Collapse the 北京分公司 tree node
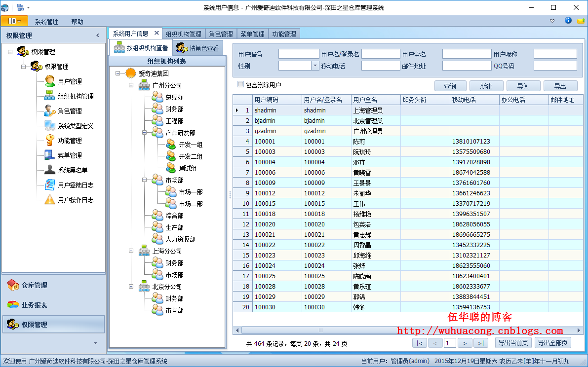The width and height of the screenshot is (588, 367). pos(131,287)
